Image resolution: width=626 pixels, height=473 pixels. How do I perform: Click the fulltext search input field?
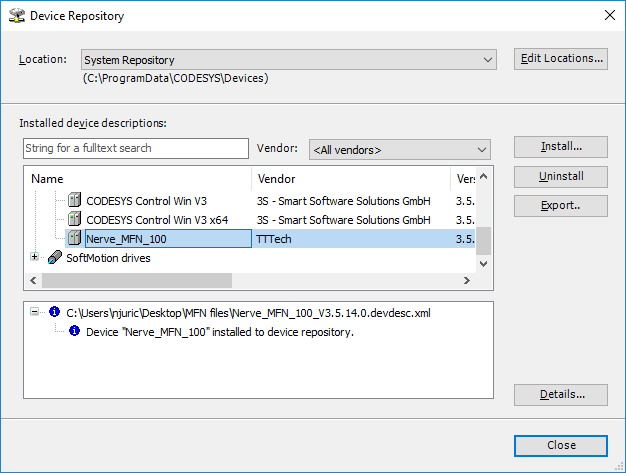click(135, 148)
